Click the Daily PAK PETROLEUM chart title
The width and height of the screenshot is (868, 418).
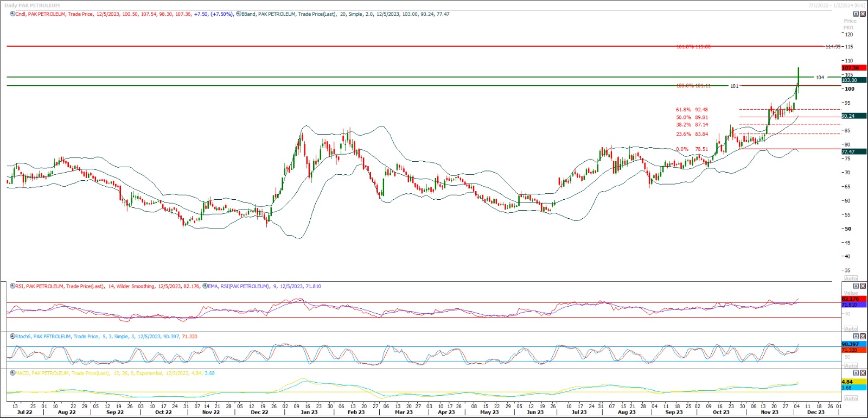32,5
